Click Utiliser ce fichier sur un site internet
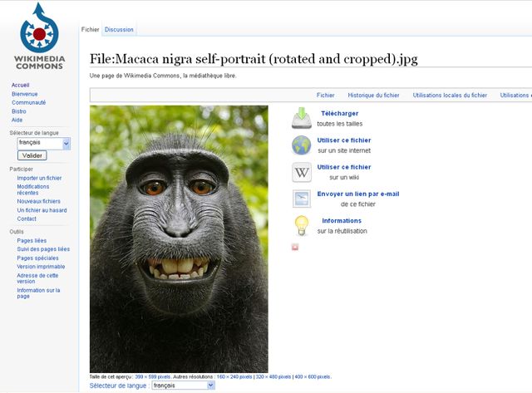Screen dimensions: 532x393 (x=344, y=140)
